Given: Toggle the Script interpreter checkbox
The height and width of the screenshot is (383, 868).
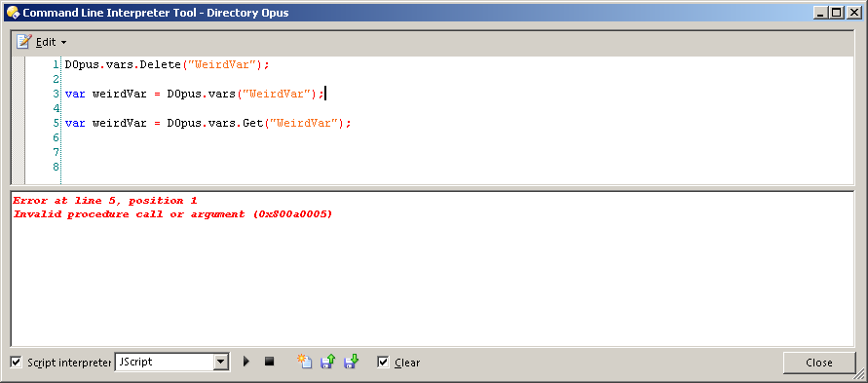Looking at the screenshot, I should tap(16, 362).
